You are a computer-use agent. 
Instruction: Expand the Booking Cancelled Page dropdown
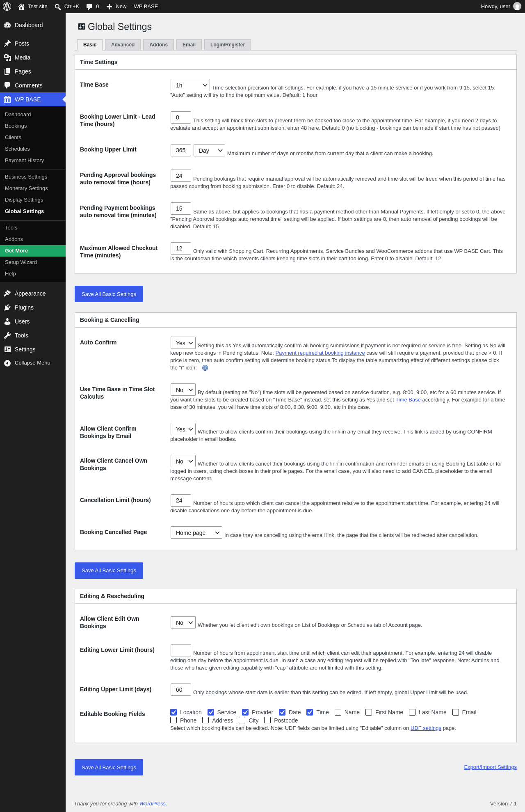tap(196, 532)
